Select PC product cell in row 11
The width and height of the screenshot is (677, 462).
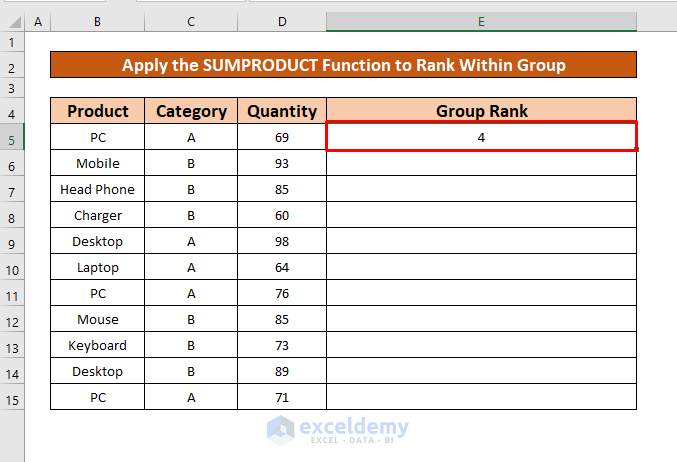98,293
